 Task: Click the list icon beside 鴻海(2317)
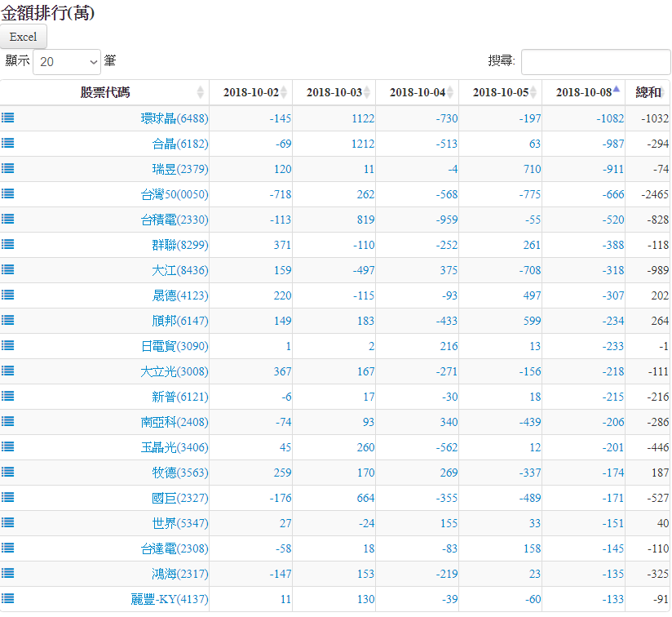pos(7,573)
